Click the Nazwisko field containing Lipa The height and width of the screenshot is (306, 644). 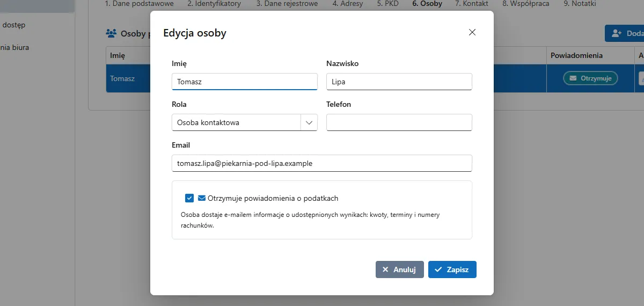click(x=399, y=82)
